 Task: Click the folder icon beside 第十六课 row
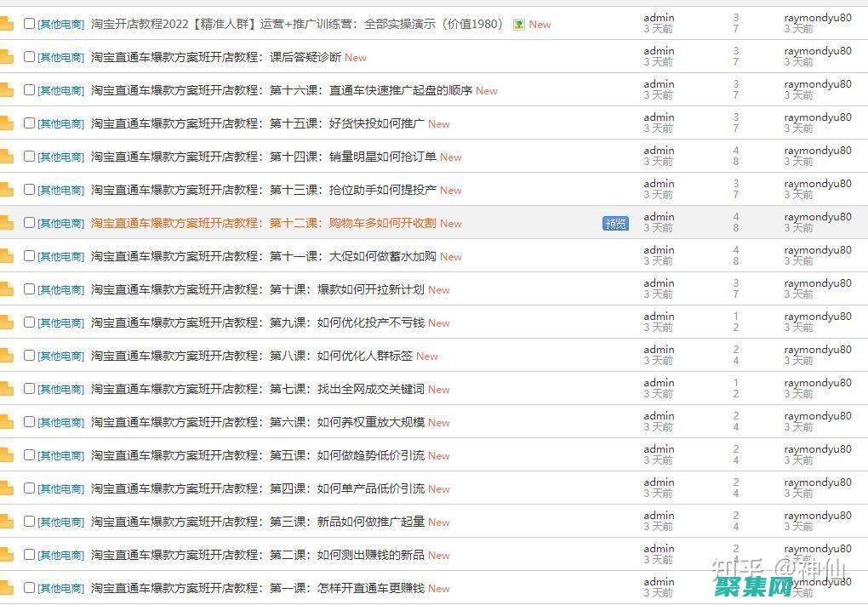[x=8, y=90]
